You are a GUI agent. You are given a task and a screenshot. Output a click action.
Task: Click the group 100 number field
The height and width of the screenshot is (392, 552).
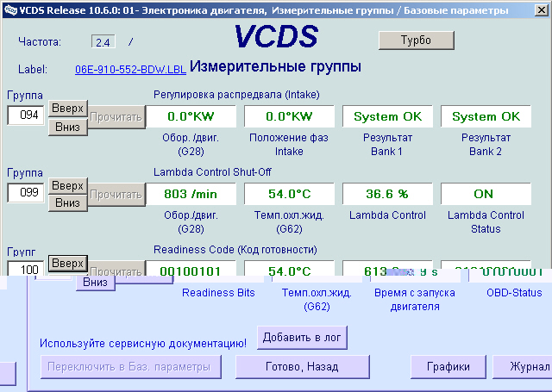click(x=26, y=268)
